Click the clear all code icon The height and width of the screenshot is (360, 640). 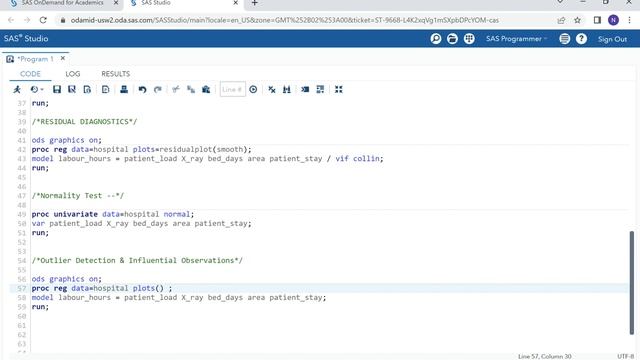coord(272,89)
